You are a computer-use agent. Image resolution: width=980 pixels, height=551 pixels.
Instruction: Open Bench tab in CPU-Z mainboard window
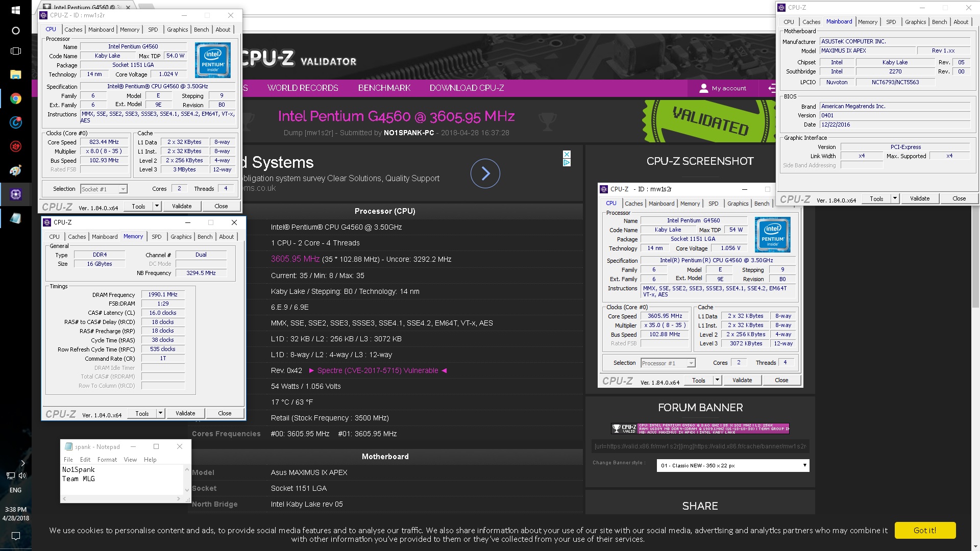(x=939, y=22)
